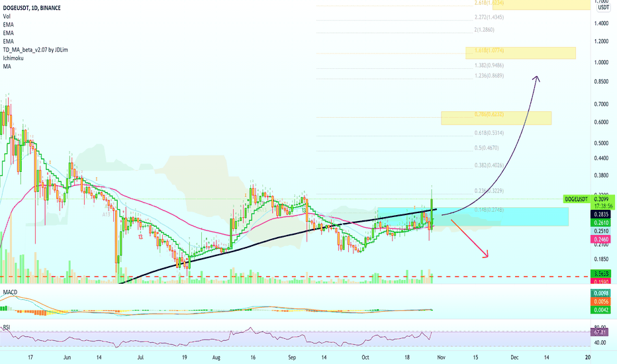Click the green 0.0042 MACD value label
The image size is (617, 364).
point(601,310)
